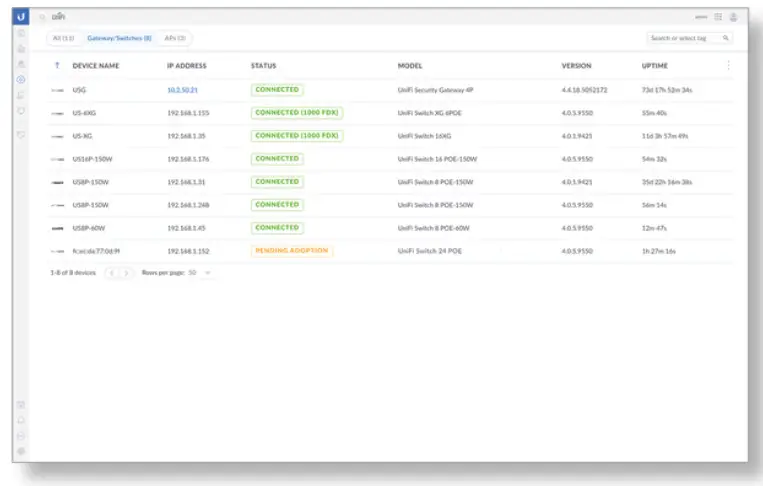Open the Devices section in the sidebar

pos(21,79)
